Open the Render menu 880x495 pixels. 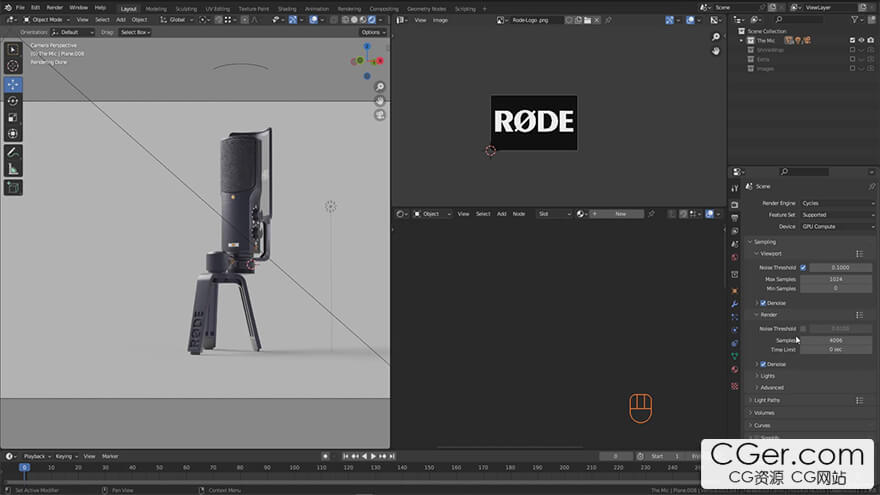(54, 8)
